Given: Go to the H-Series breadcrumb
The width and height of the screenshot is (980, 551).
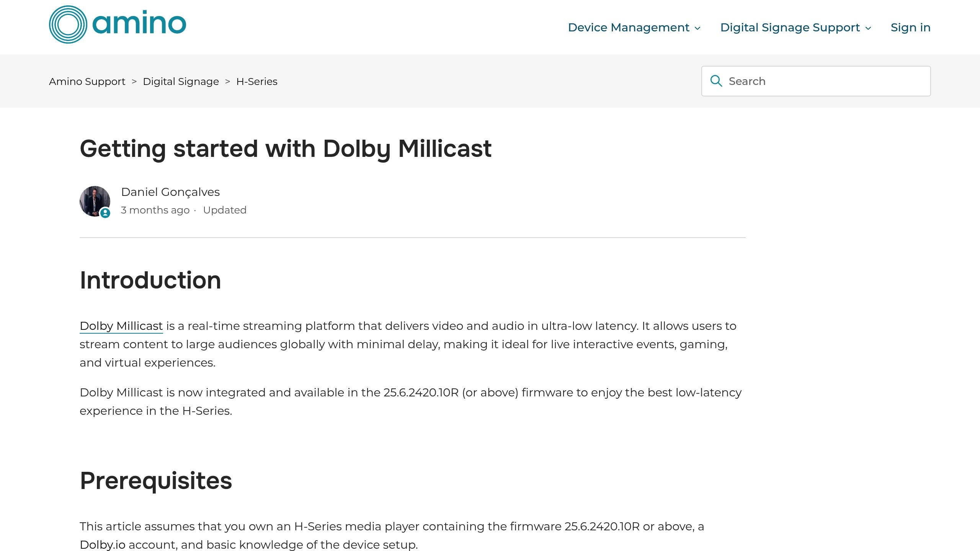Looking at the screenshot, I should pyautogui.click(x=257, y=82).
